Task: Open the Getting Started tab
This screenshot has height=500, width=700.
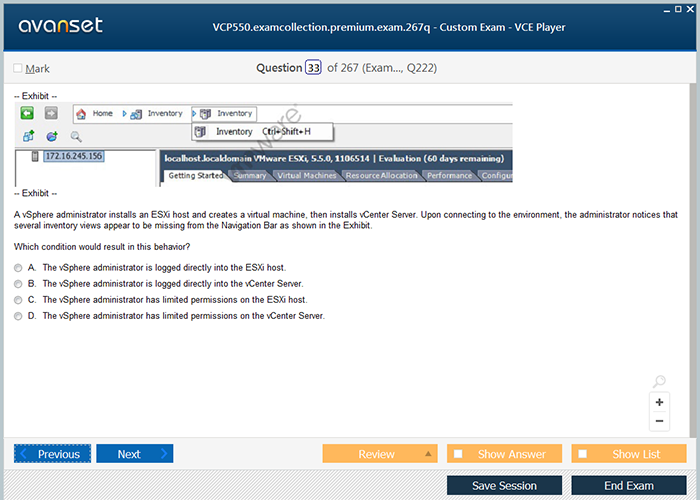Action: 196,176
